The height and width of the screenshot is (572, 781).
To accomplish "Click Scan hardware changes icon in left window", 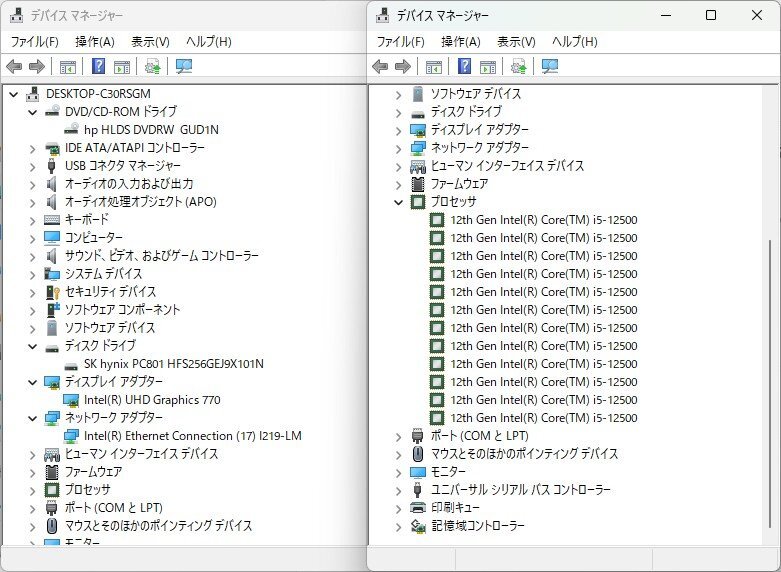I will (184, 66).
